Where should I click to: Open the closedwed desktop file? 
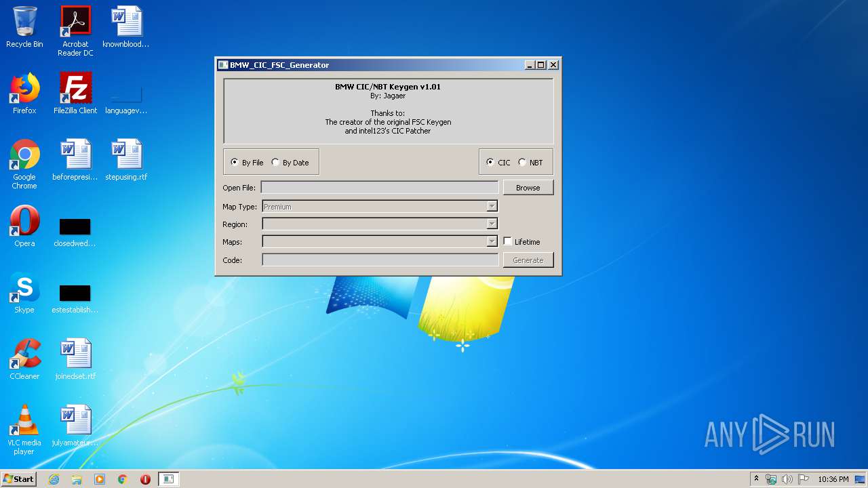(75, 231)
